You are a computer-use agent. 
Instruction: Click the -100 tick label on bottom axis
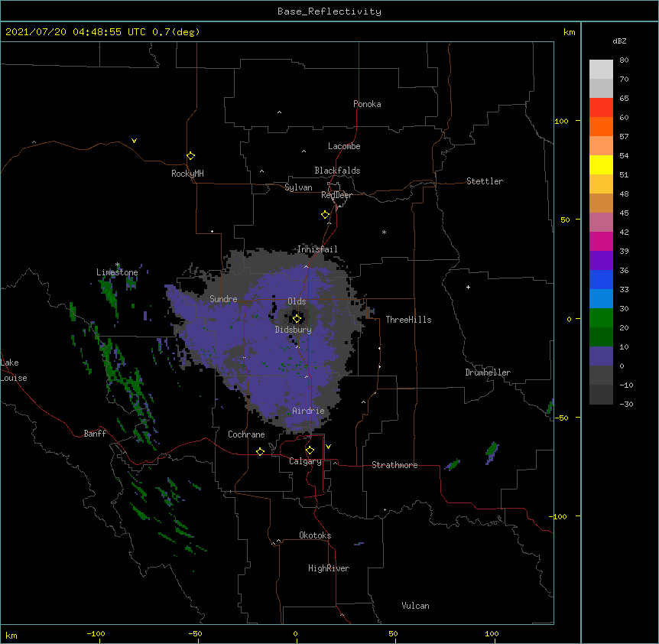click(96, 633)
